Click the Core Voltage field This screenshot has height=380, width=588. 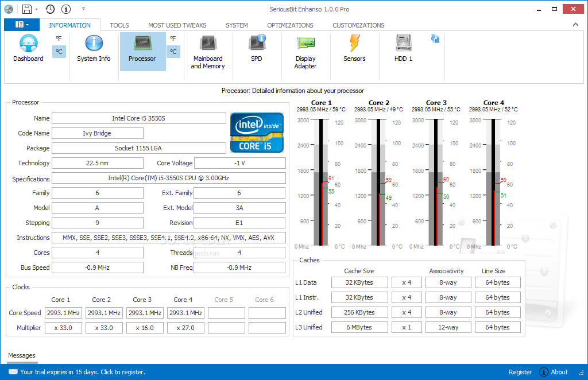(240, 163)
